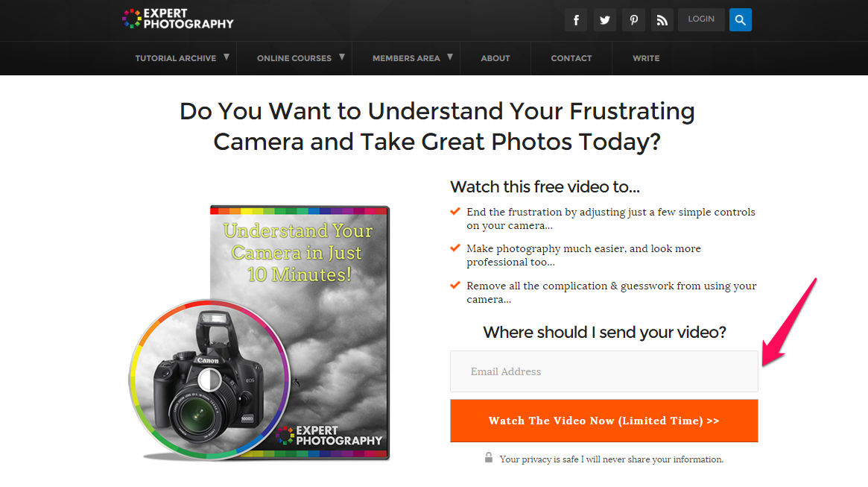Focus the Email Address input field
This screenshot has width=868, height=487.
[x=604, y=371]
